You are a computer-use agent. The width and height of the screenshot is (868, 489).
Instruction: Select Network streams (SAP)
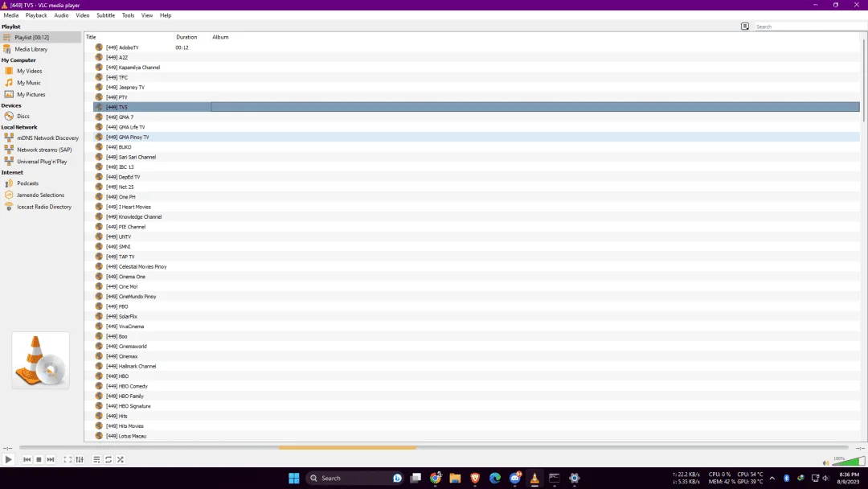[41, 150]
